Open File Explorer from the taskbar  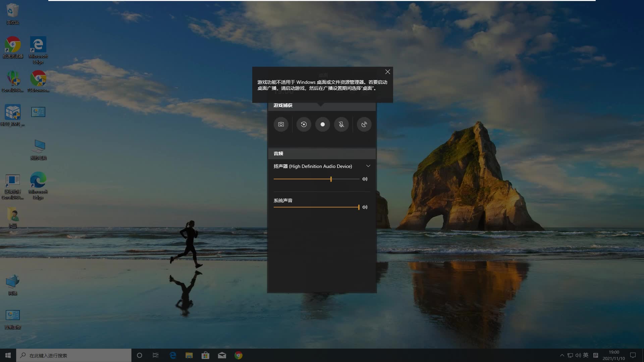coord(189,355)
